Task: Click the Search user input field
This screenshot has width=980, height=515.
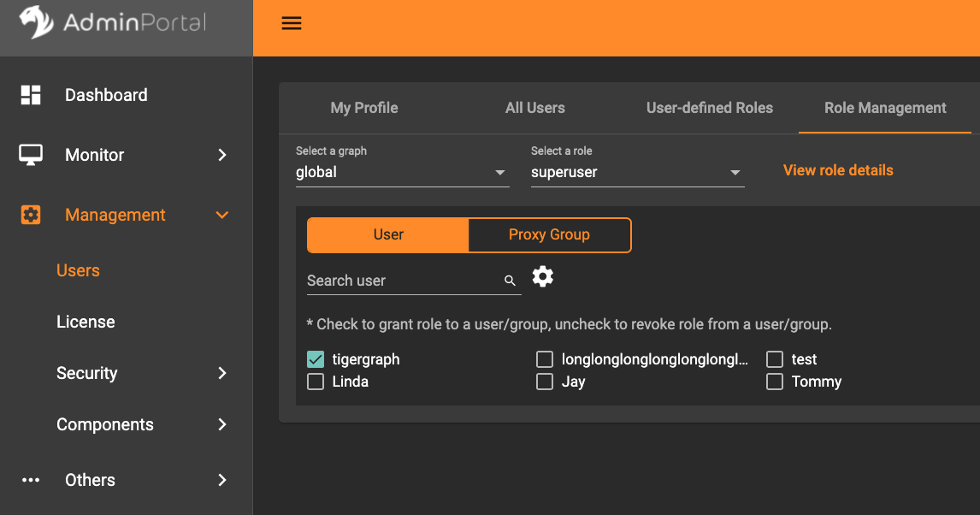Action: coord(402,281)
